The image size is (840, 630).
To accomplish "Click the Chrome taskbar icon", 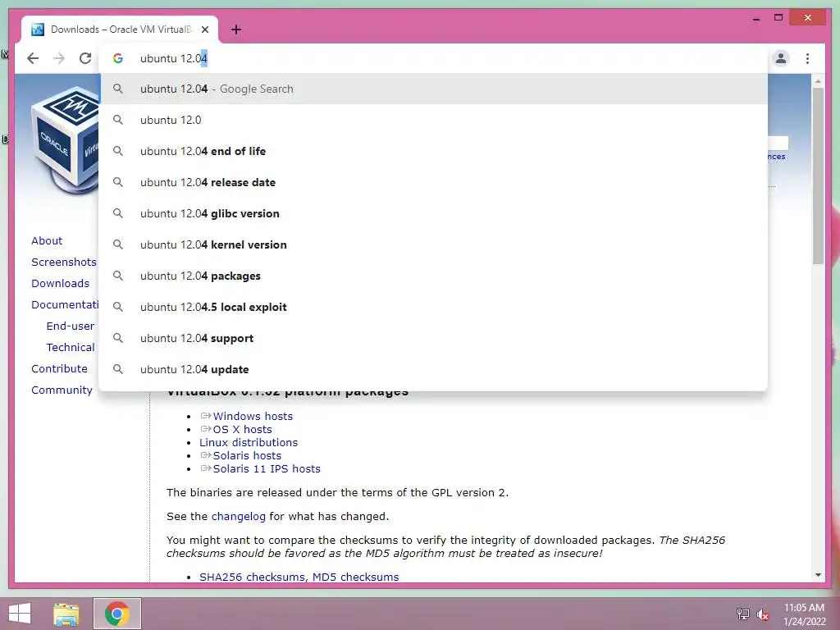I will [x=117, y=614].
